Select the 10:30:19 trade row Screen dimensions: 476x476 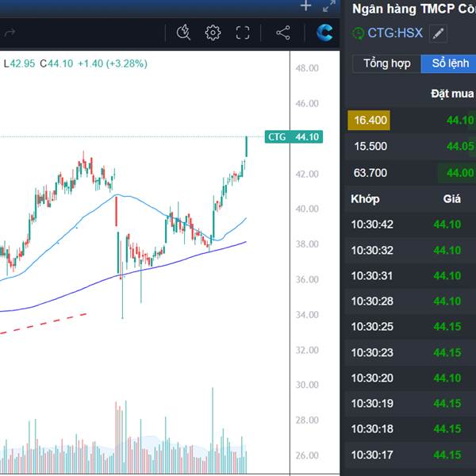[x=410, y=404]
